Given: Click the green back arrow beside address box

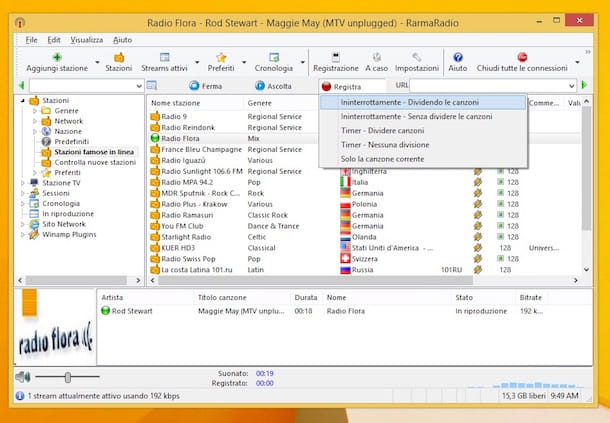Looking at the screenshot, I should [x=21, y=85].
